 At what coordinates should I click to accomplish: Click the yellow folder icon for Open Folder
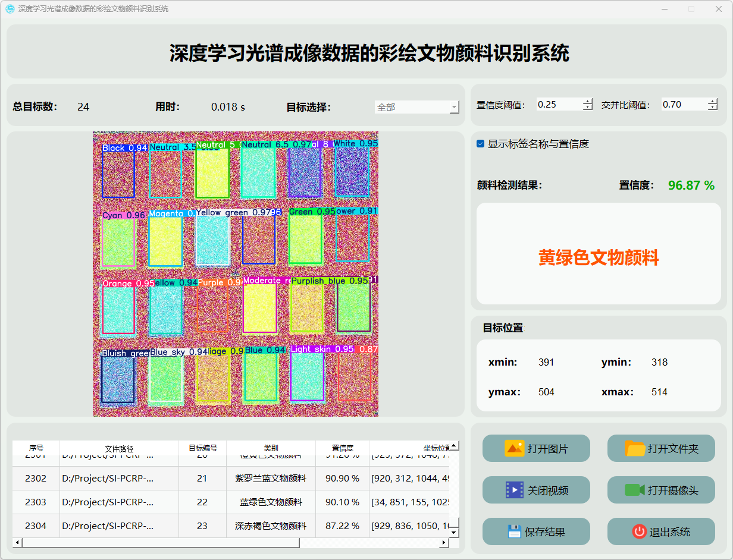tap(635, 448)
